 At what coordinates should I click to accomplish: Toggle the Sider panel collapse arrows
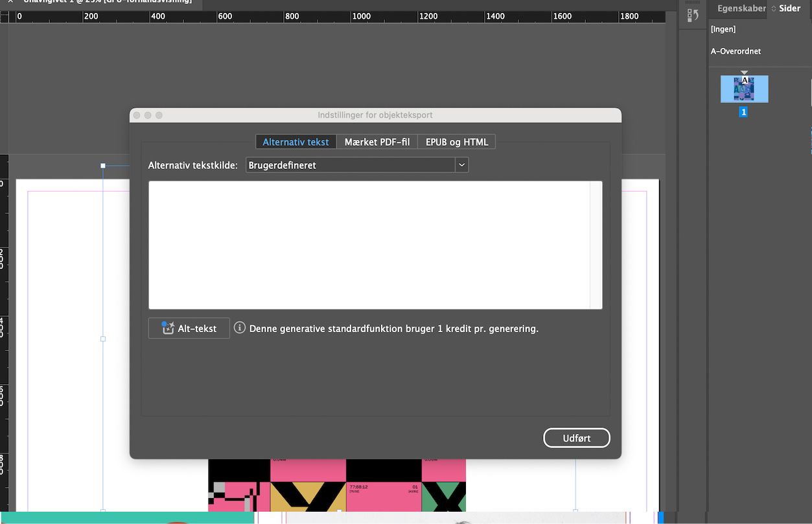click(773, 8)
